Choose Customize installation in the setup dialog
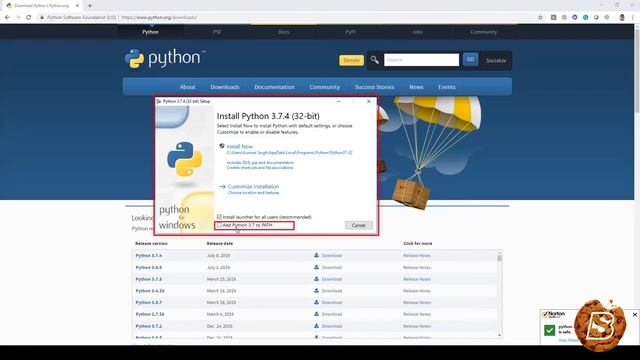Viewport: 640px width, 360px height. [x=253, y=187]
